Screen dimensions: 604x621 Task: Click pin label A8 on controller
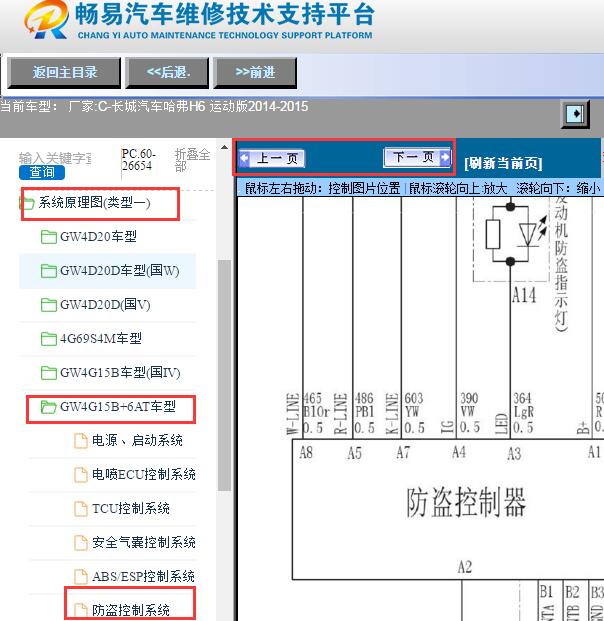coord(306,452)
